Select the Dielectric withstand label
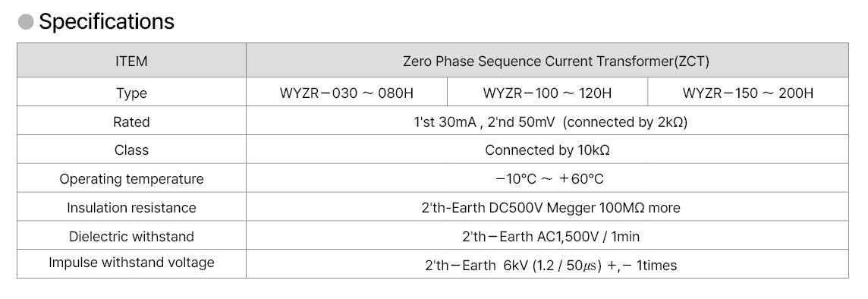The height and width of the screenshot is (299, 868). [x=131, y=237]
